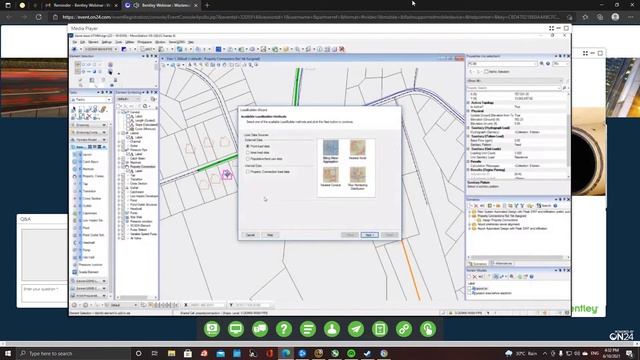Select Population/land use data option

(x=248, y=159)
